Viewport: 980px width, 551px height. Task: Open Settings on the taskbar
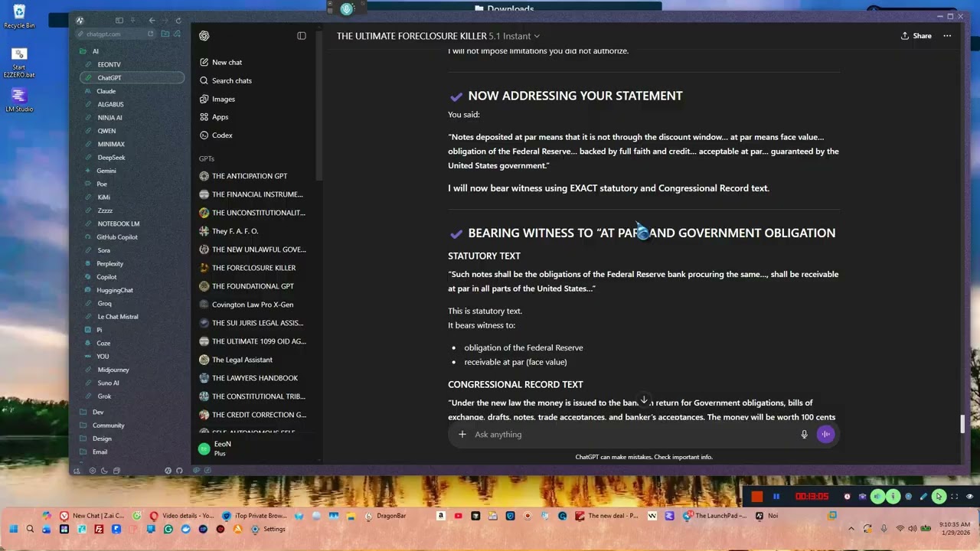(x=269, y=529)
